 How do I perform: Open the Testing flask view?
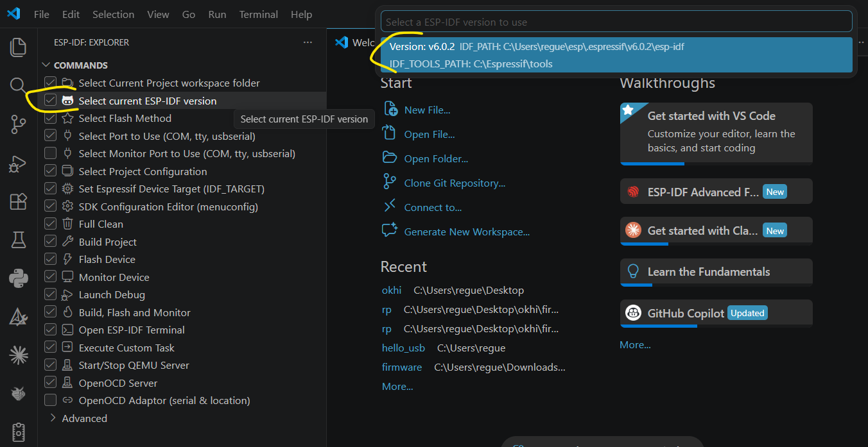(19, 240)
